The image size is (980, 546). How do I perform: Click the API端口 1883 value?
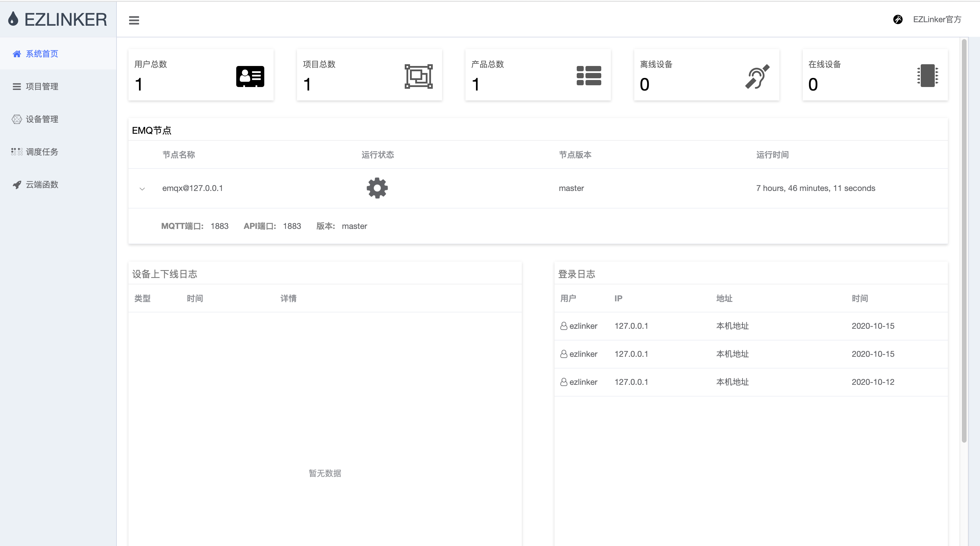click(292, 226)
